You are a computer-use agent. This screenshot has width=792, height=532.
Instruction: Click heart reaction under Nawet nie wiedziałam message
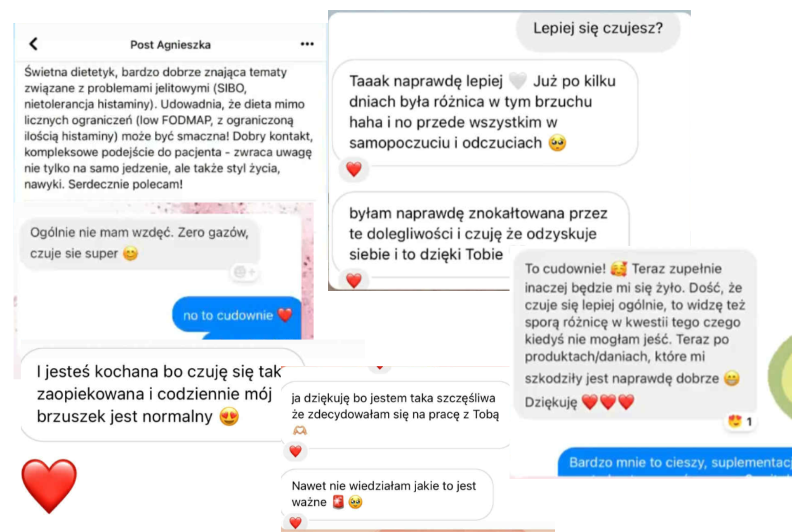295,523
